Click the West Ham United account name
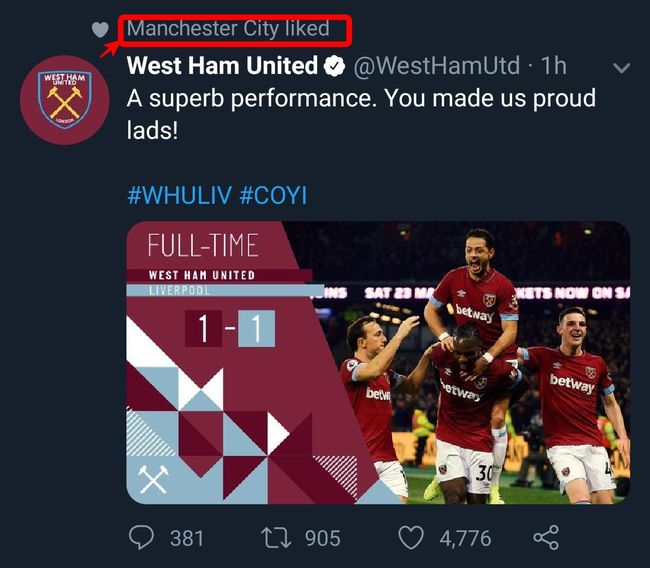The width and height of the screenshot is (650, 568). click(x=222, y=67)
